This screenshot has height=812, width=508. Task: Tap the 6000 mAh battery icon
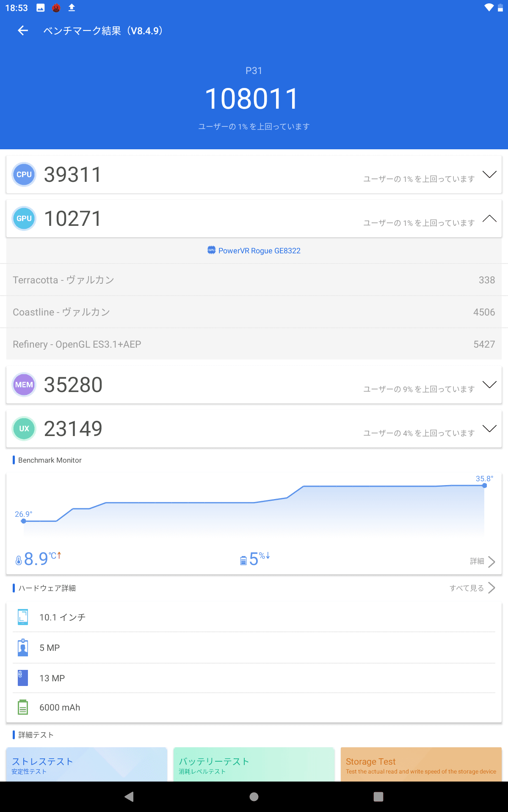click(x=23, y=707)
